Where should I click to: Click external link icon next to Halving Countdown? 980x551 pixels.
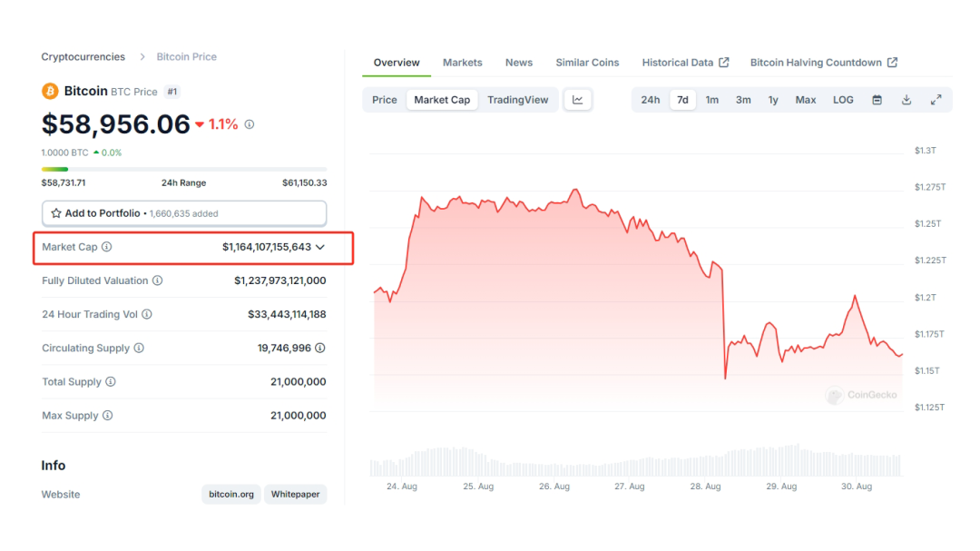pyautogui.click(x=893, y=63)
